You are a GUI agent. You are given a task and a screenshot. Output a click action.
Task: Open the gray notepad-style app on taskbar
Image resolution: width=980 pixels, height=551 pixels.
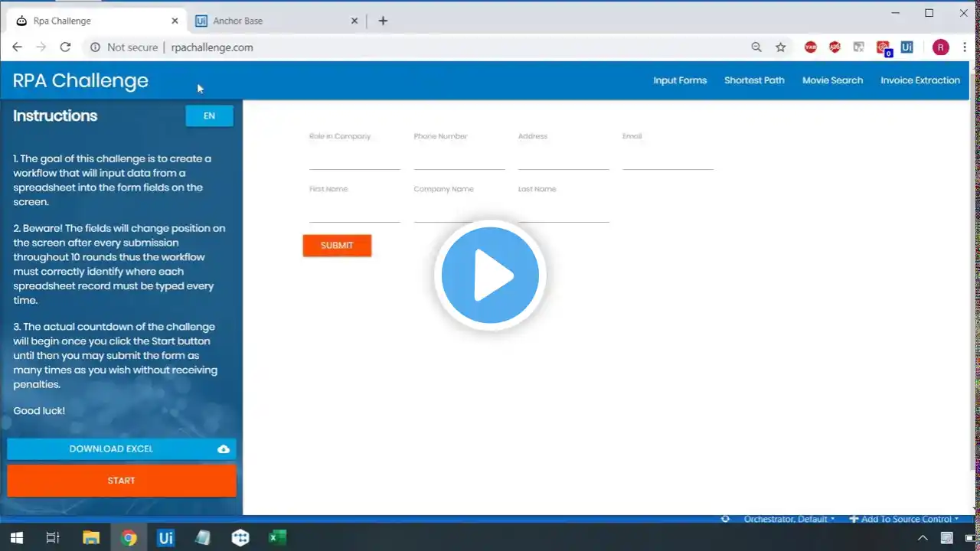[x=203, y=538]
